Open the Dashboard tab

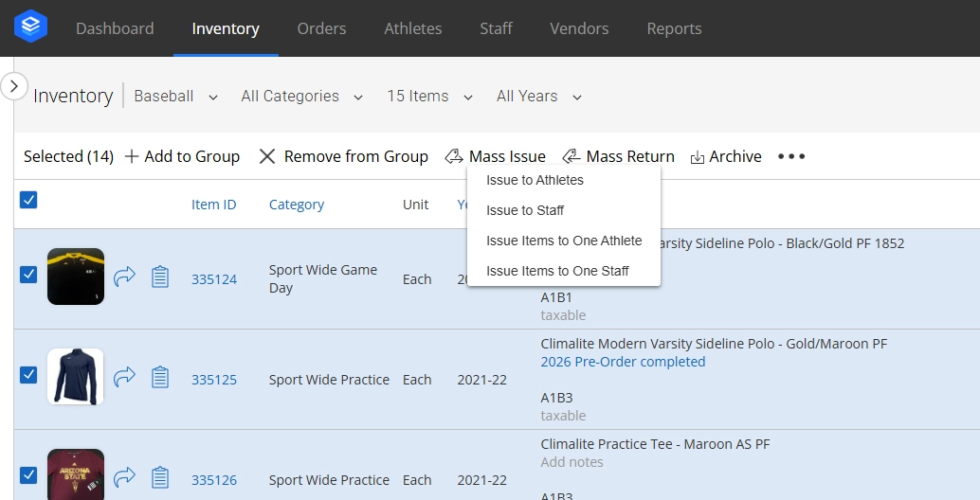point(115,28)
